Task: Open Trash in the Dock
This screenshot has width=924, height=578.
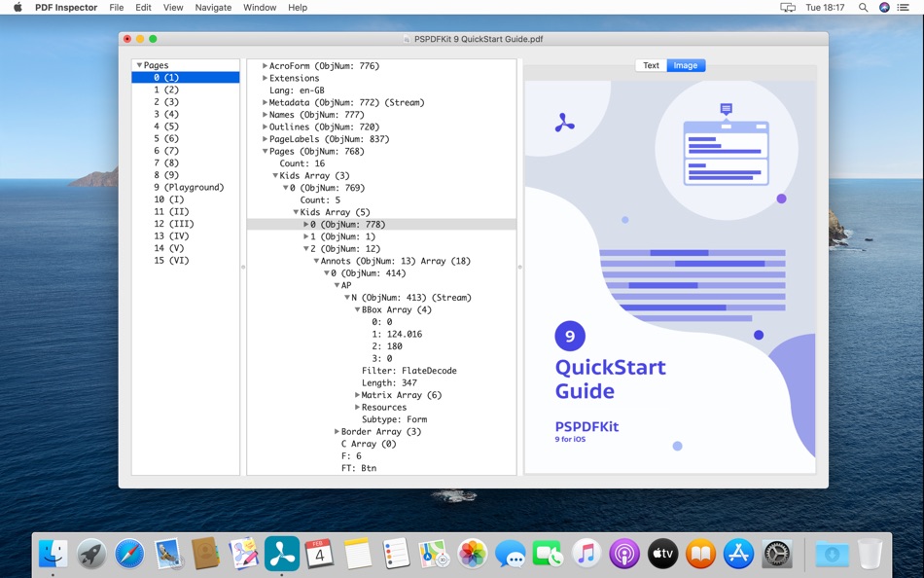Action: [870, 554]
